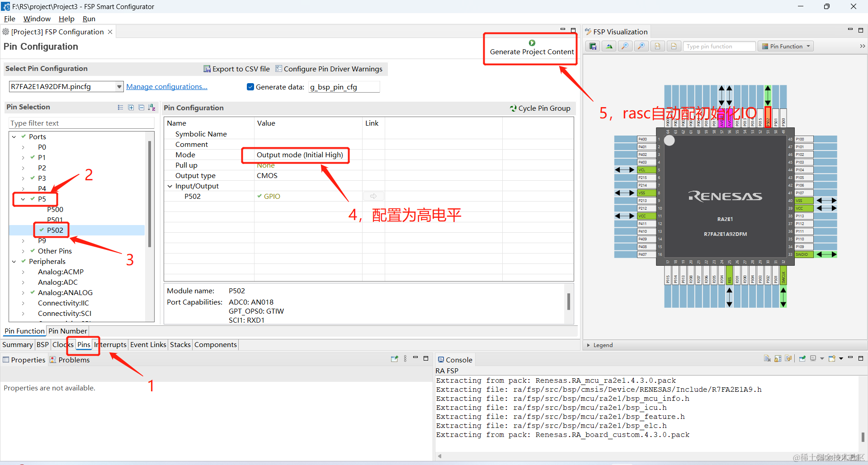The height and width of the screenshot is (465, 868).
Task: Reset chip view to 1:1 scale
Action: [x=658, y=46]
